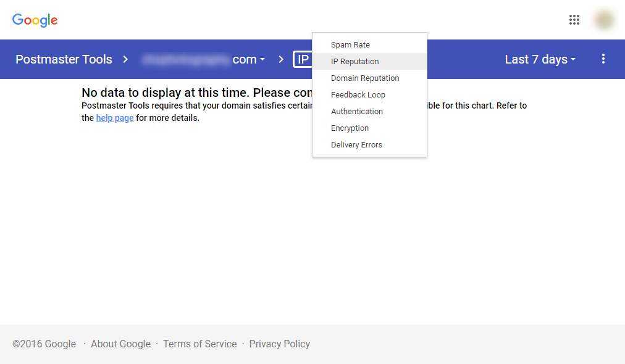Open the Google apps grid

coord(574,20)
